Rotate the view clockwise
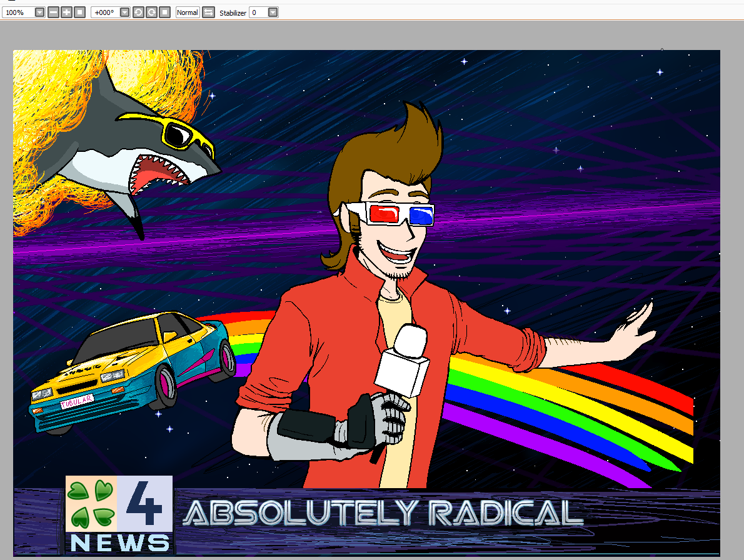Screen dimensions: 744x560 (152, 12)
